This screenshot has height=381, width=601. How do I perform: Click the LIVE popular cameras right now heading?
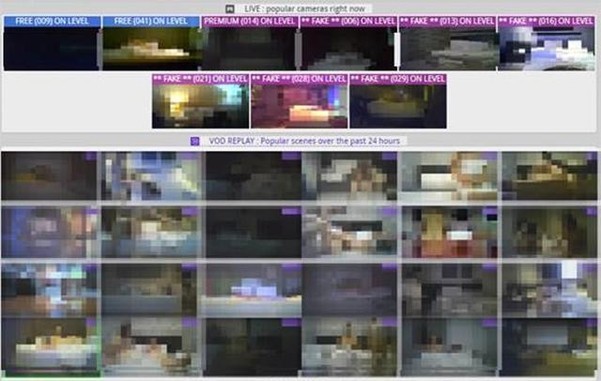pos(305,9)
